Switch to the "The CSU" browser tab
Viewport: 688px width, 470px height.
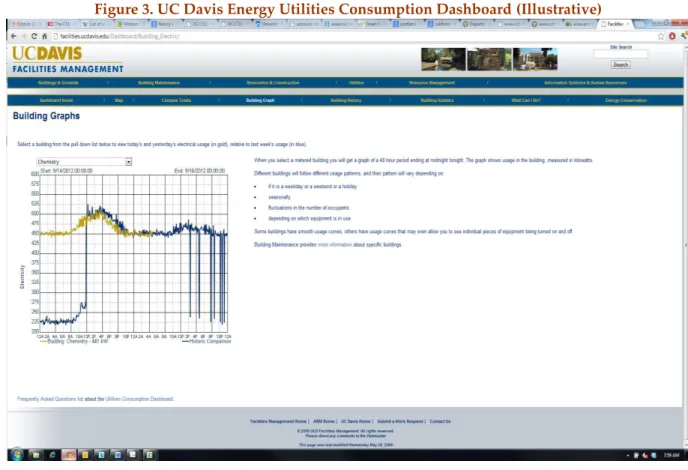click(60, 24)
